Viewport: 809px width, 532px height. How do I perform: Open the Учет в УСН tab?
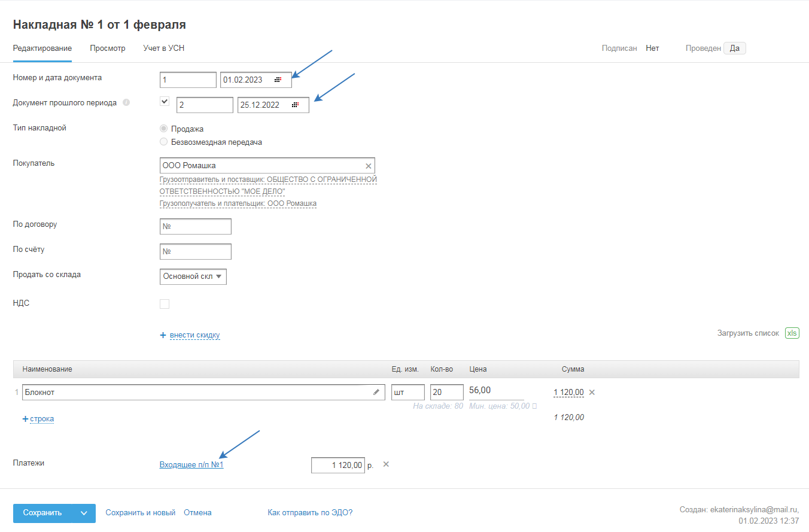click(164, 48)
